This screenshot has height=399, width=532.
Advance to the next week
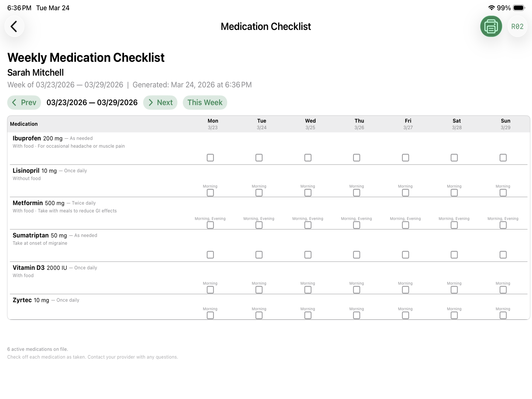point(160,102)
